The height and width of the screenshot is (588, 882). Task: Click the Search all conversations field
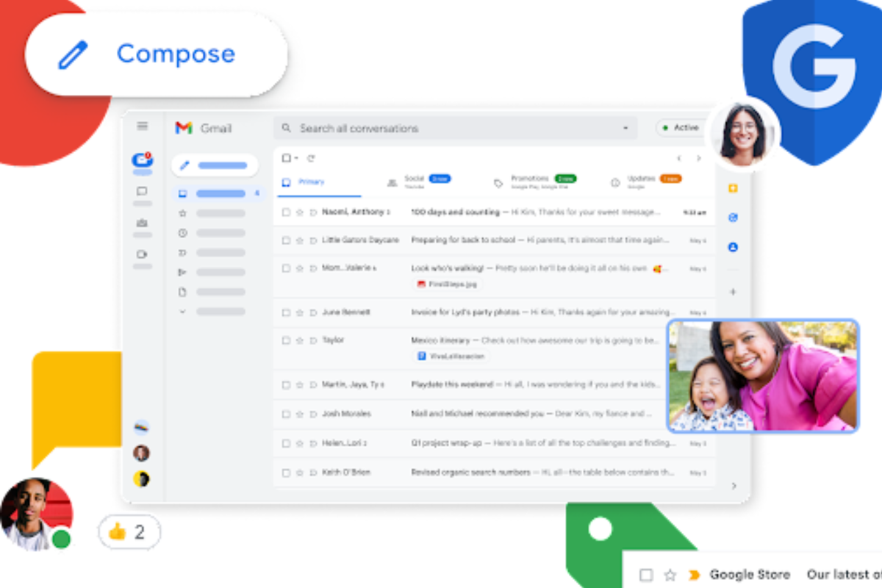(x=456, y=128)
